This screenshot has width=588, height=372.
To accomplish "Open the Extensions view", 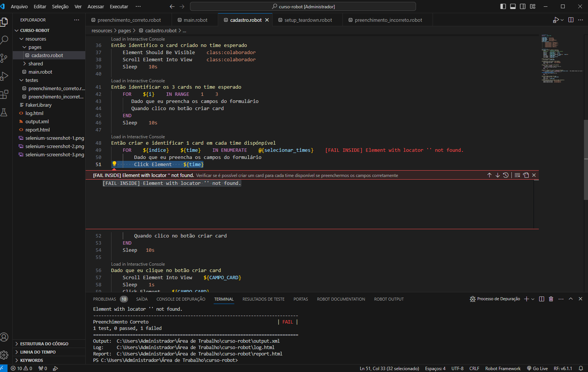I will 4,94.
